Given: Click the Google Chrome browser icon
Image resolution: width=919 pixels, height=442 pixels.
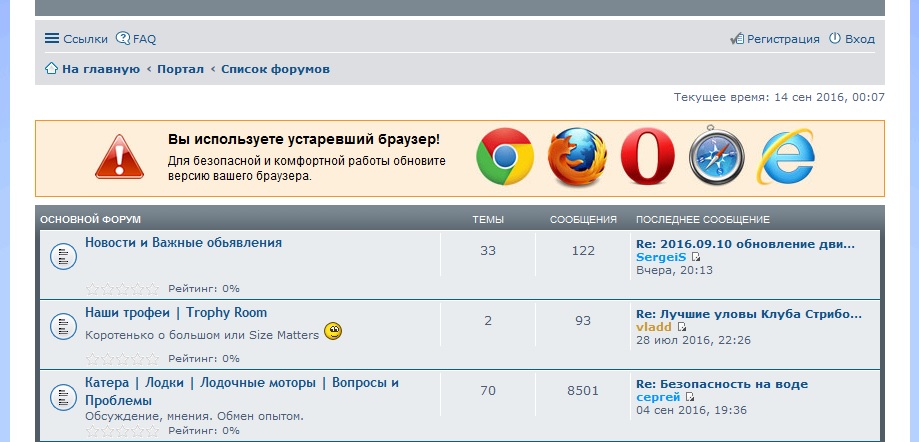Looking at the screenshot, I should [x=504, y=157].
